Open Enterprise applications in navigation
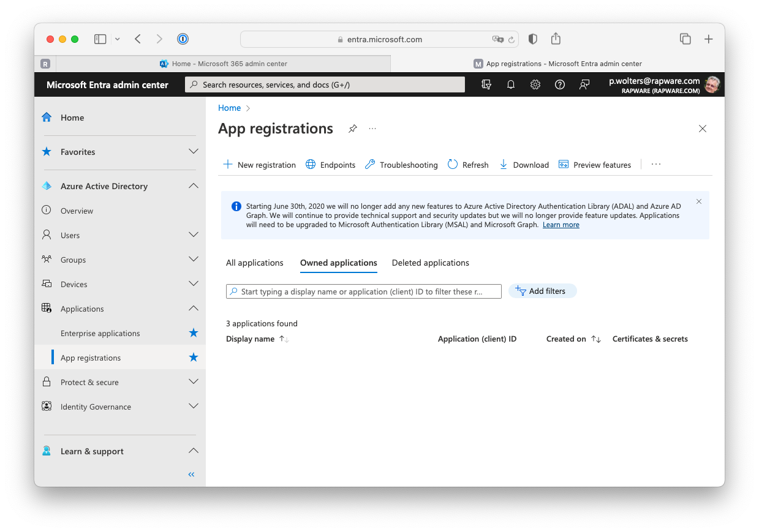The width and height of the screenshot is (759, 532). tap(100, 333)
